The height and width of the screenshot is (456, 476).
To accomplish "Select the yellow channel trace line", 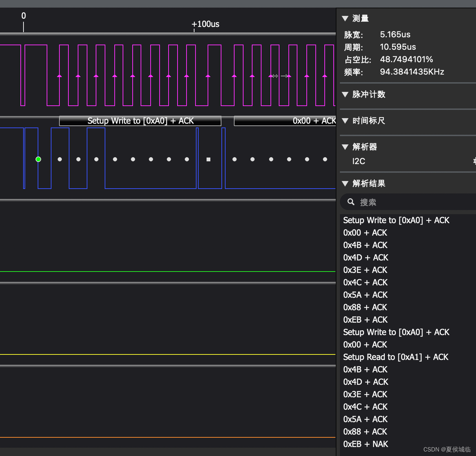I will (x=168, y=354).
